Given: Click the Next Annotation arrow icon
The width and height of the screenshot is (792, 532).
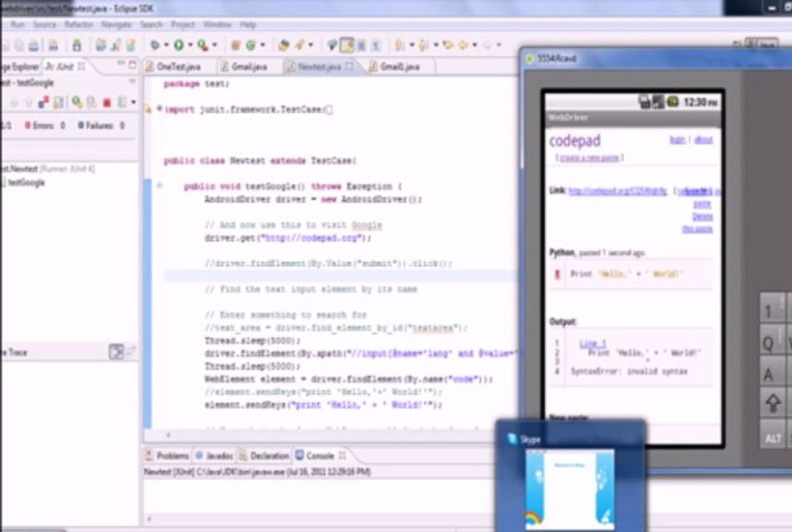Looking at the screenshot, I should [399, 45].
